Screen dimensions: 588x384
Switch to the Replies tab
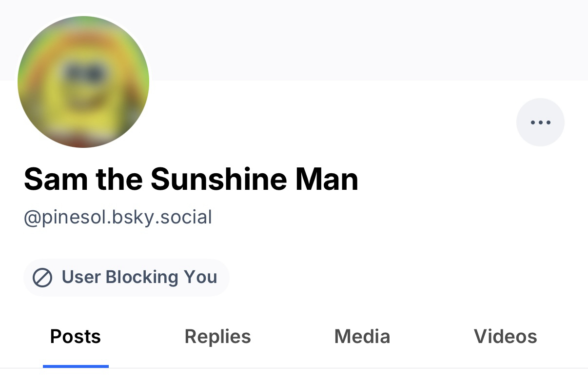pos(217,337)
